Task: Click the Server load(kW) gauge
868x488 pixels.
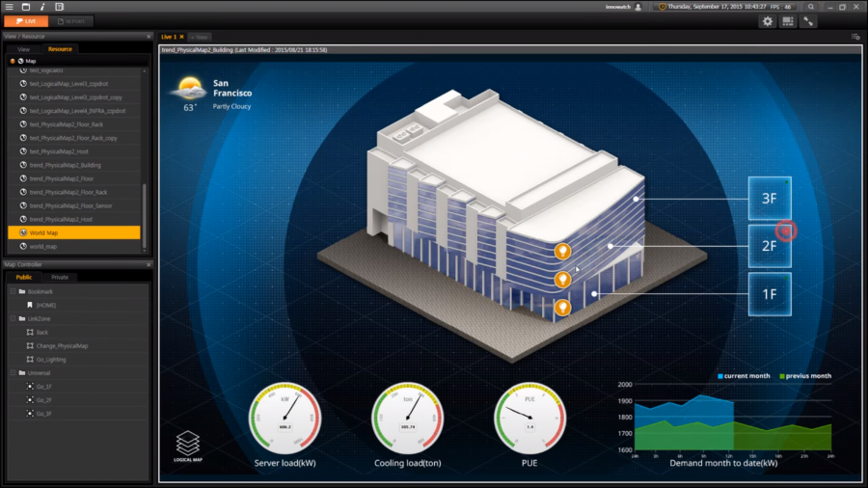Action: pos(285,419)
